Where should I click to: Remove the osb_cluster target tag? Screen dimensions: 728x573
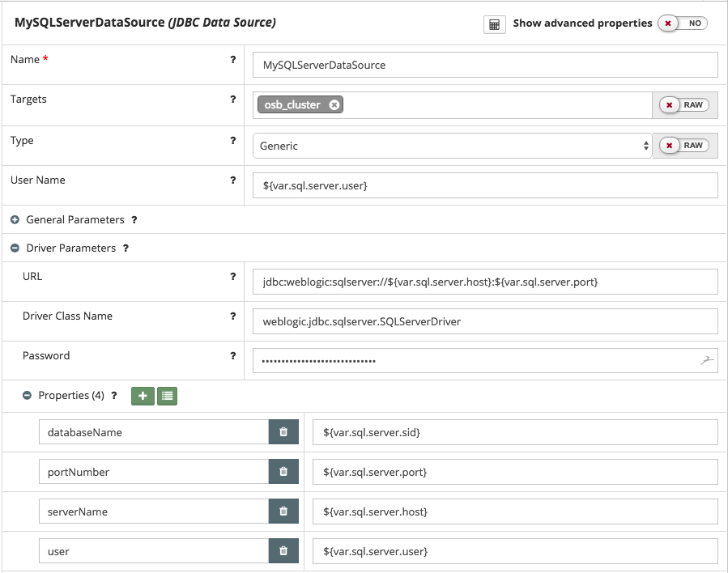[x=334, y=104]
